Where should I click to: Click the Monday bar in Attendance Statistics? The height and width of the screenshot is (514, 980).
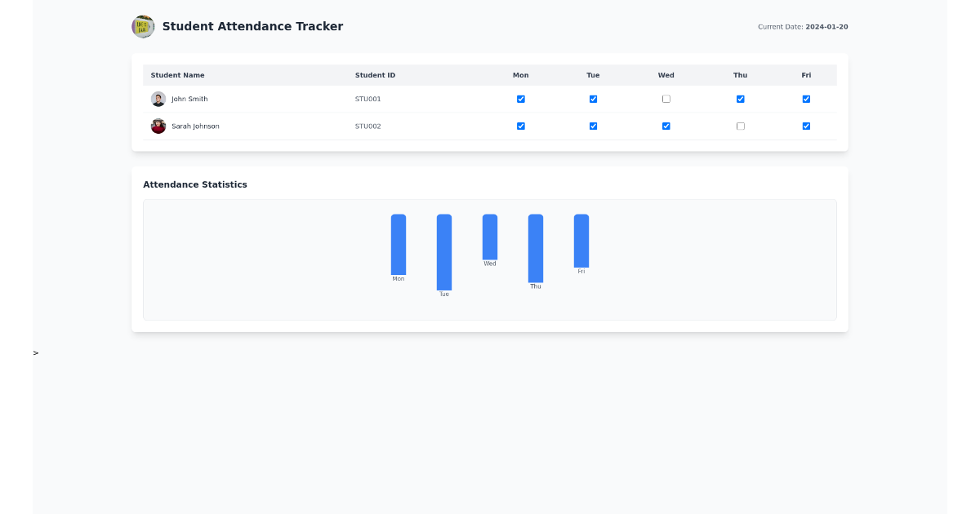[399, 244]
